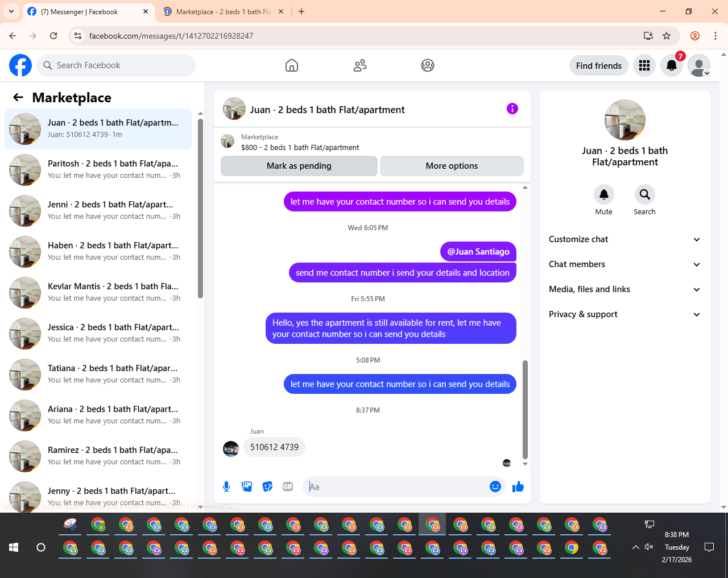
Task: Reload the page in Chrome
Action: pos(53,36)
